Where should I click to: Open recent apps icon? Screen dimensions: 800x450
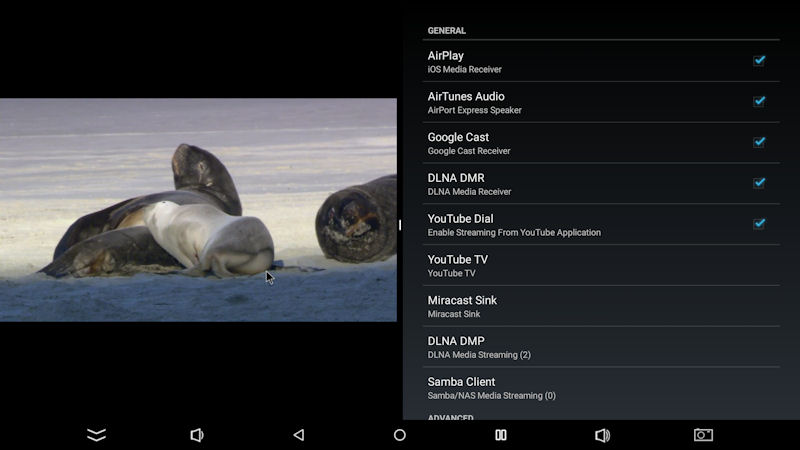(501, 435)
